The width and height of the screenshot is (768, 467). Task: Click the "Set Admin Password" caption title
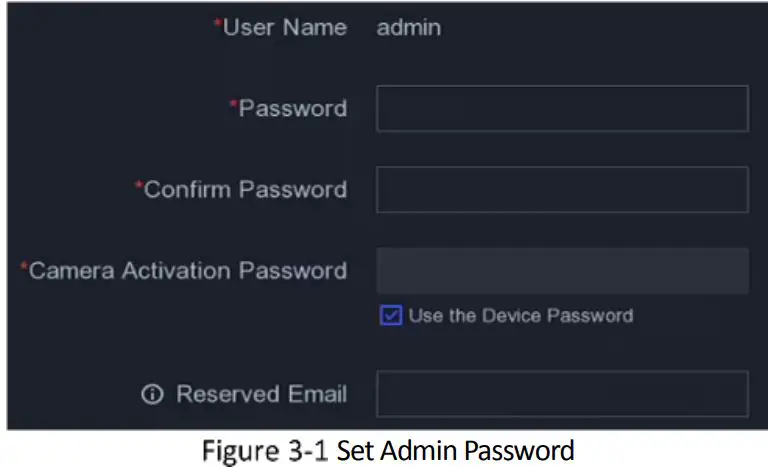click(x=456, y=451)
